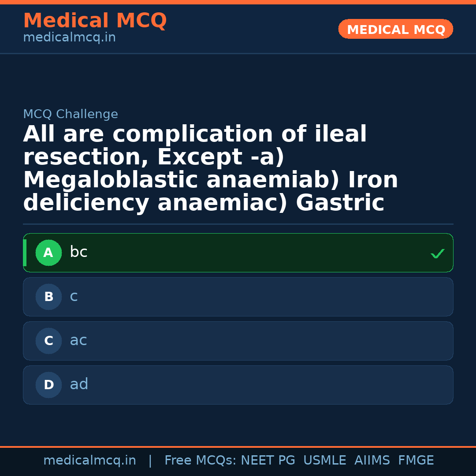Expand answer option C labeled ac
Image resolution: width=476 pixels, height=476 pixels.
coord(238,341)
